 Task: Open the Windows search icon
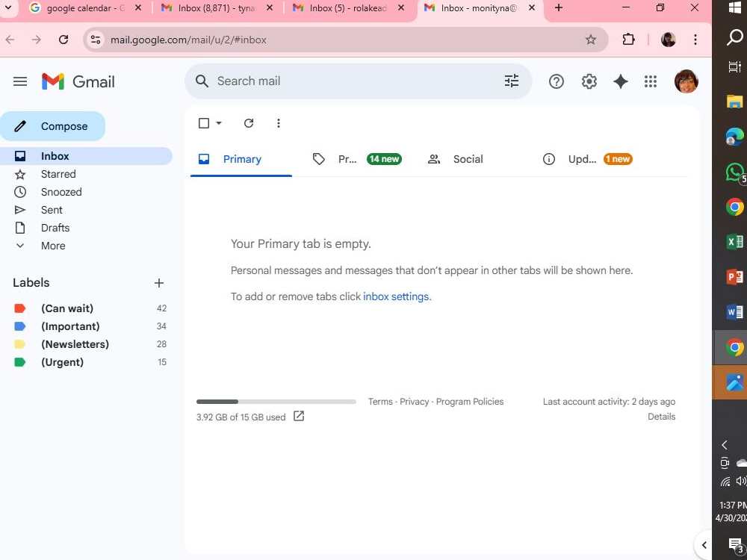(x=734, y=37)
